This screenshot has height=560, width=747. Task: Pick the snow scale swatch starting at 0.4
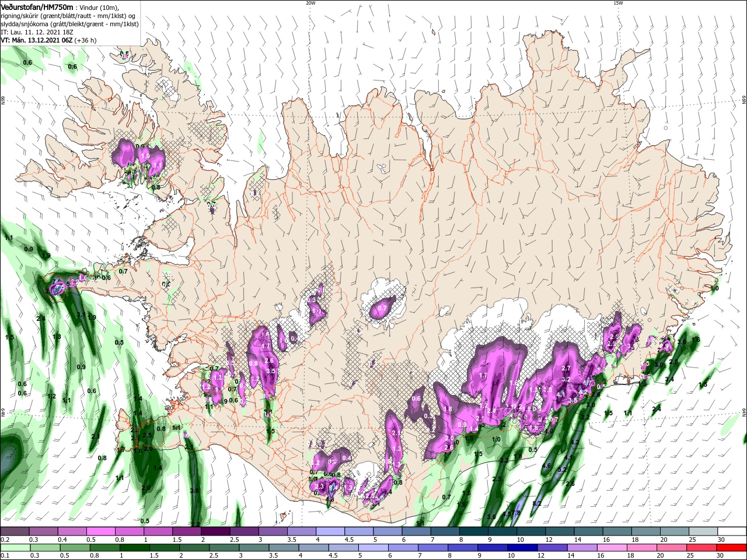pyautogui.click(x=72, y=531)
